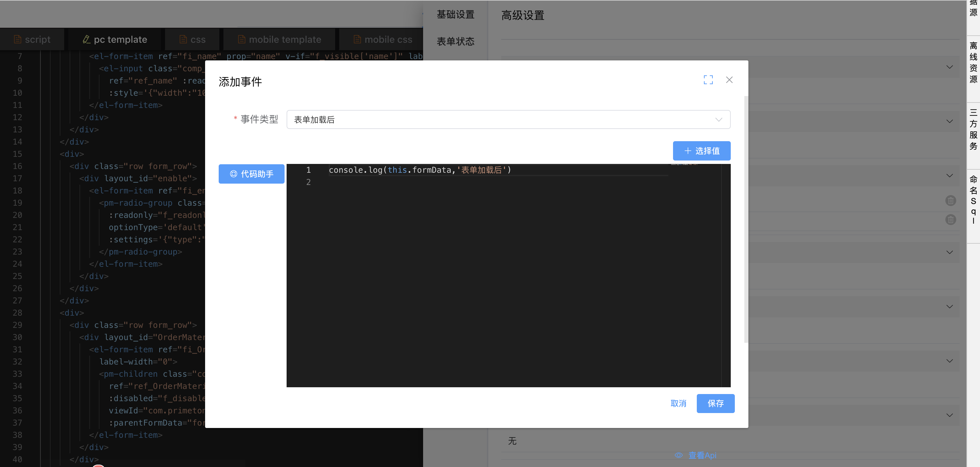
Task: Open the mobile template tab
Action: click(279, 40)
